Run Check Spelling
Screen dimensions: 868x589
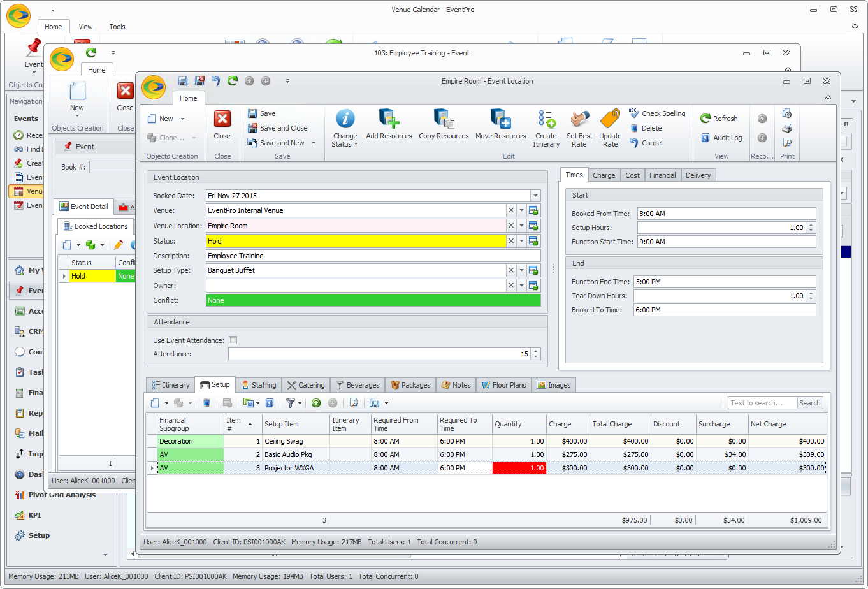tap(657, 113)
